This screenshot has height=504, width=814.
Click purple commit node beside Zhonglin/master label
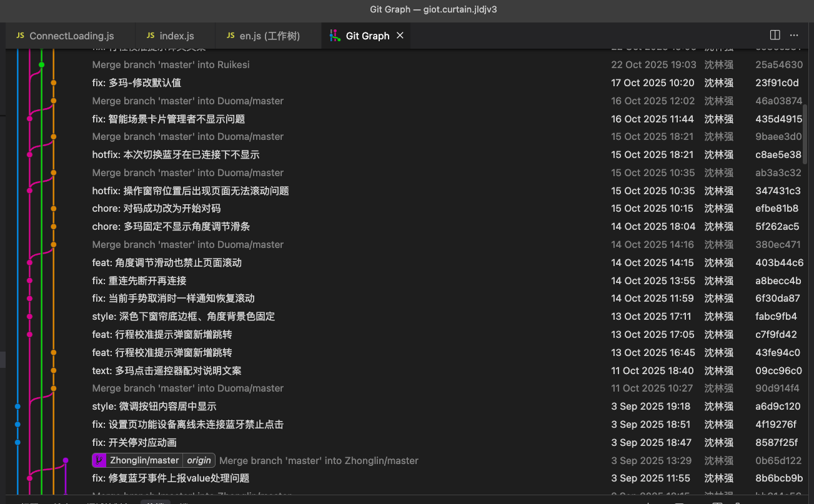[65, 460]
